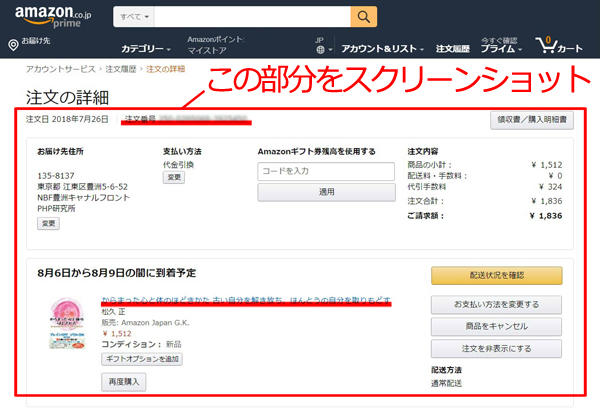The height and width of the screenshot is (409, 600).
Task: Click the ご請求額 ¥ 1,836 total
Action: pos(485,216)
